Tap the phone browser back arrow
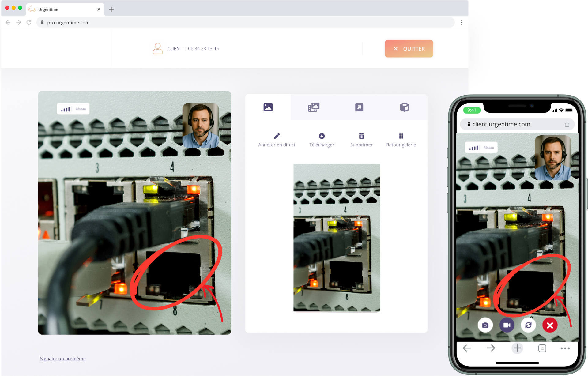Viewport: 588px width, 376px height. pos(467,348)
